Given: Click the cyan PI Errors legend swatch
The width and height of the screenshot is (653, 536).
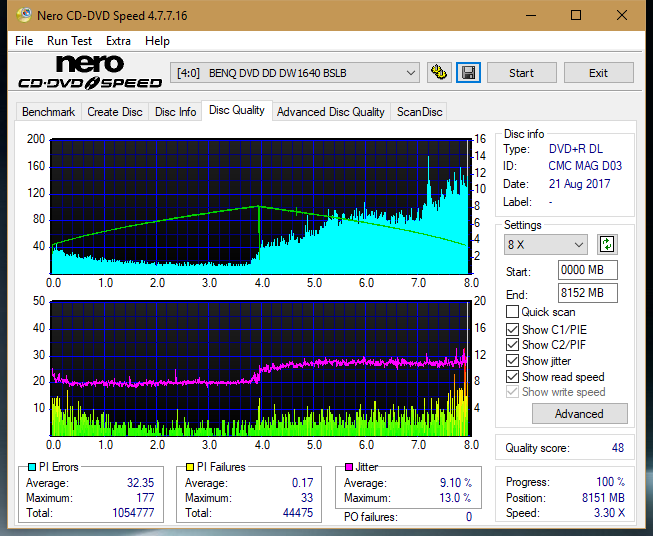Looking at the screenshot, I should pyautogui.click(x=32, y=467).
